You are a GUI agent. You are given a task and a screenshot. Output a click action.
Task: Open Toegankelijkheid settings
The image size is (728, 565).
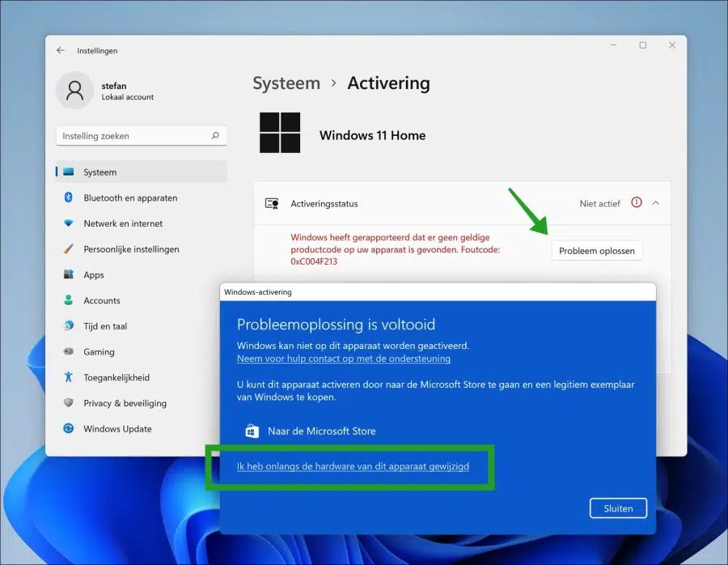(141, 377)
